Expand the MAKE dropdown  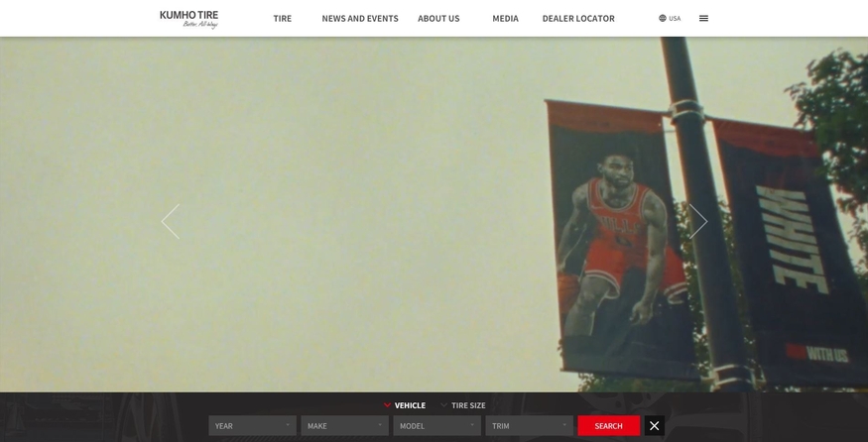(345, 425)
